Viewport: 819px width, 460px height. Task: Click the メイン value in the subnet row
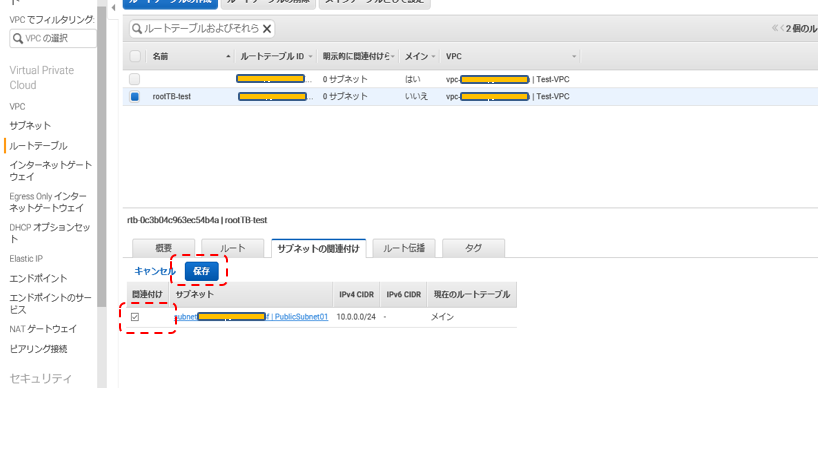pyautogui.click(x=442, y=317)
